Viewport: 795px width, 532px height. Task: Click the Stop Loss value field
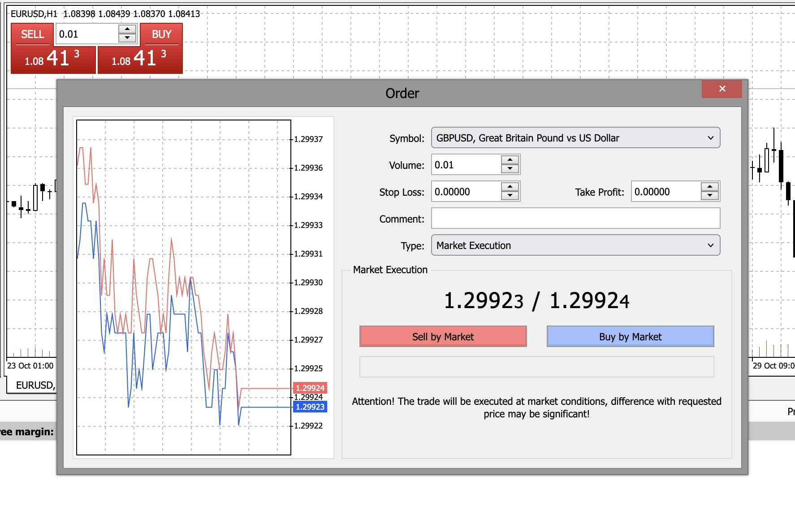[x=466, y=192]
